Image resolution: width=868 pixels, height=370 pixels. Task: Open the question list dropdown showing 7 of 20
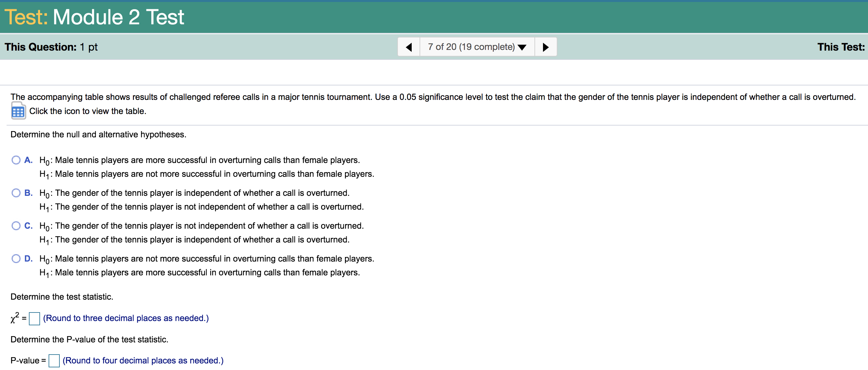[471, 47]
